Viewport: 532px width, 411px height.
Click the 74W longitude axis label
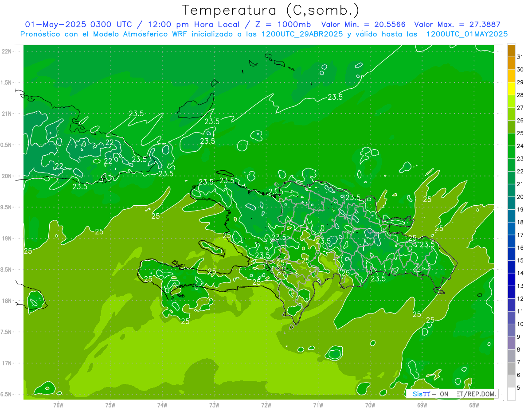(x=162, y=405)
